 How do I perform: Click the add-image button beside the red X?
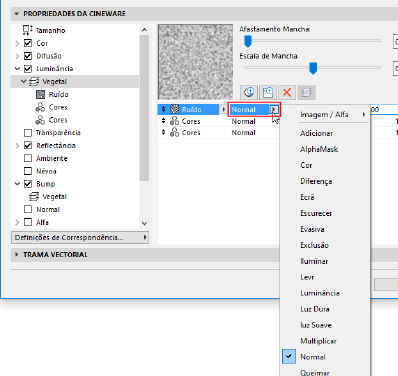(x=268, y=92)
